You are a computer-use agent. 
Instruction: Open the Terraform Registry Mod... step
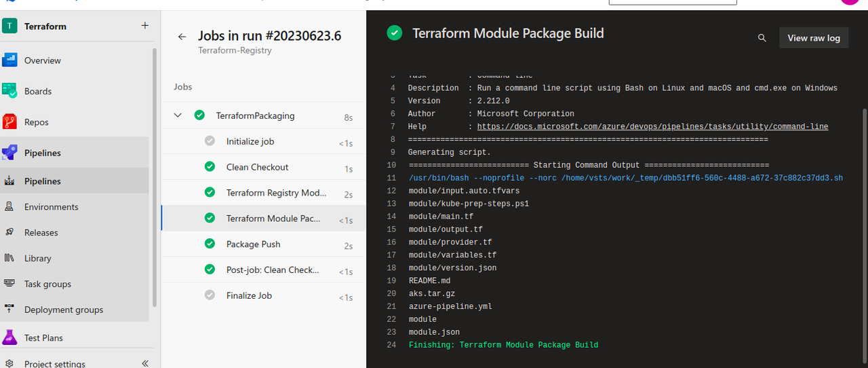[x=263, y=193]
